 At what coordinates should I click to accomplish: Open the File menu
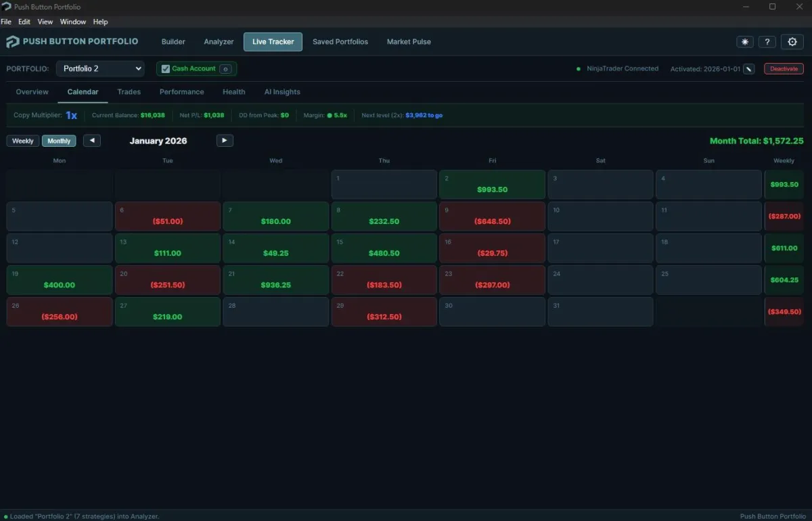point(6,22)
